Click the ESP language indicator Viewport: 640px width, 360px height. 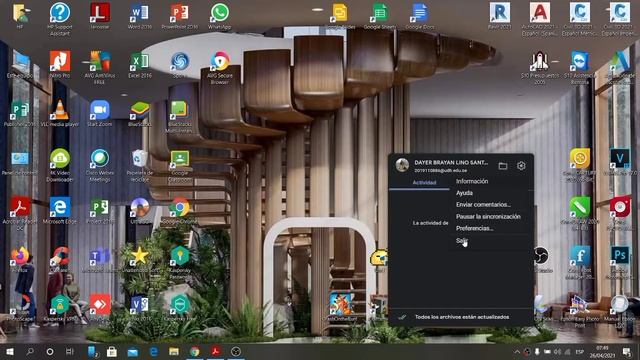pyautogui.click(x=579, y=352)
